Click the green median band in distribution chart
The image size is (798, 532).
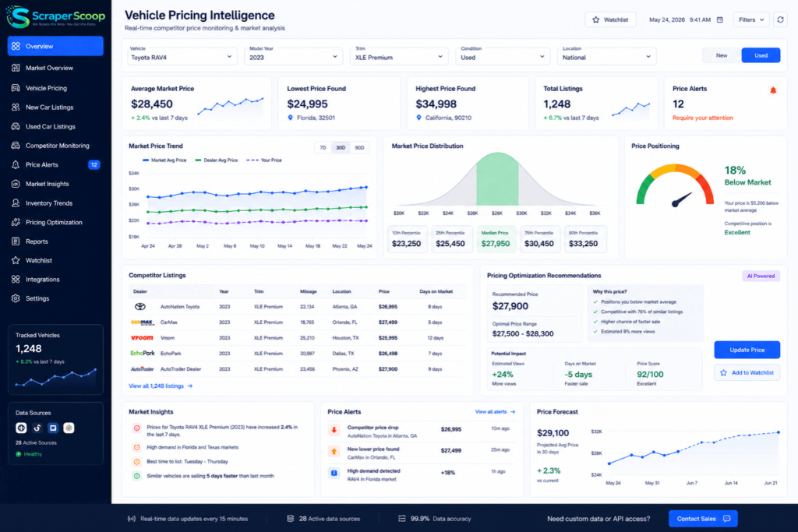[497, 181]
